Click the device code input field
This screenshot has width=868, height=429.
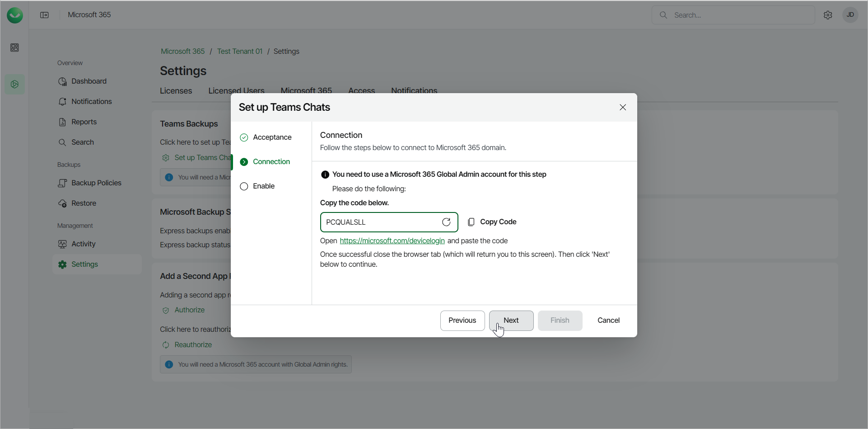pos(379,222)
